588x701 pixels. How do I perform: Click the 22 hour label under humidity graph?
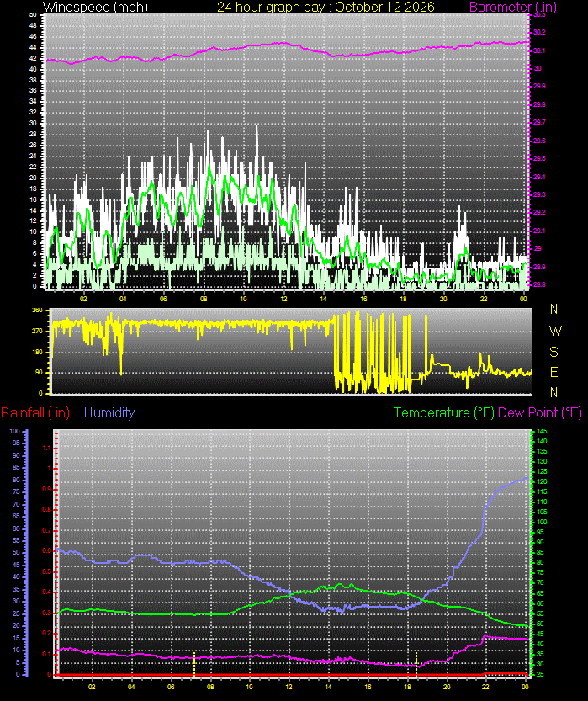tap(485, 687)
